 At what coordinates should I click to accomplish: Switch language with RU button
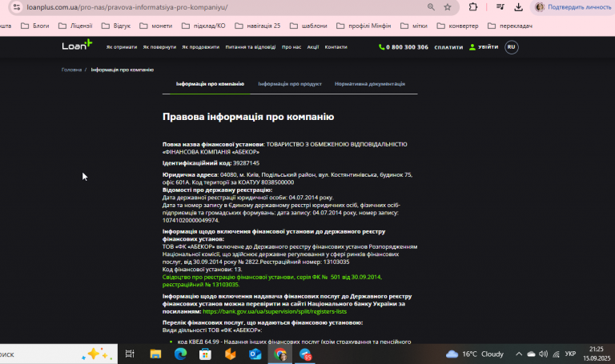click(511, 47)
